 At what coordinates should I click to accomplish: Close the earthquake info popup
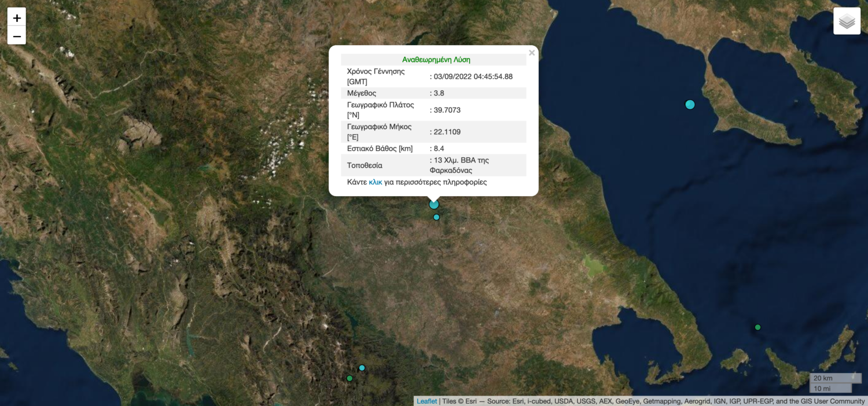[x=531, y=53]
